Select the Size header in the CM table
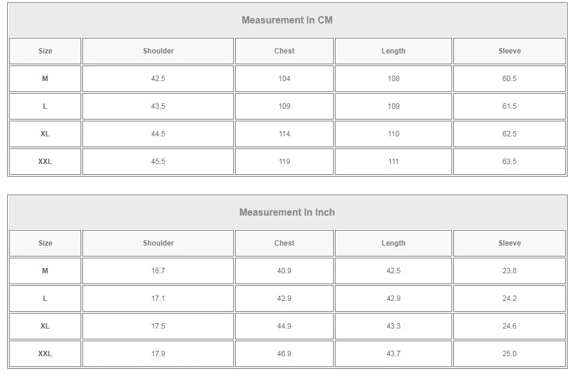 [x=45, y=51]
